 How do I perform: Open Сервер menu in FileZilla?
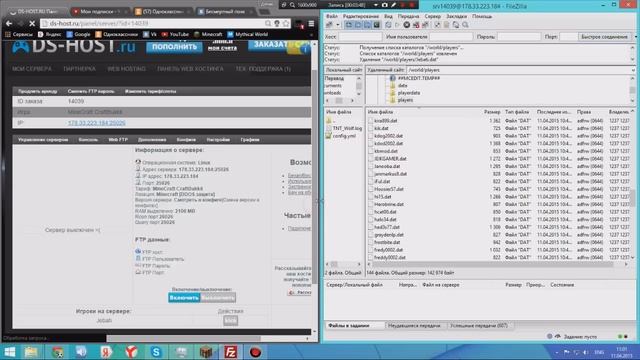pos(433,16)
